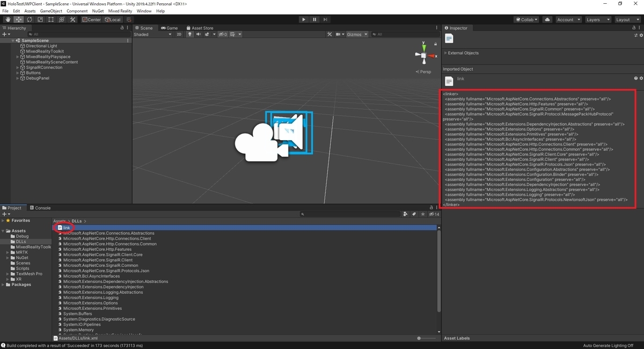Toggle hidden objects visibility in scene

223,34
